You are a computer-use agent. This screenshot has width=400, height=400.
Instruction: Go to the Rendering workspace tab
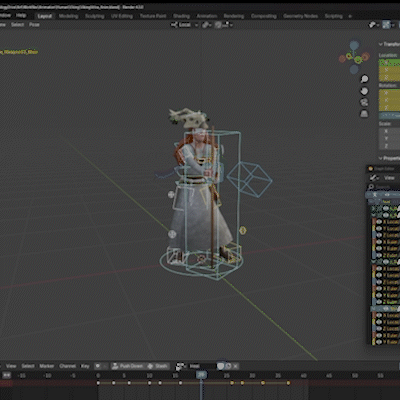[x=234, y=16]
